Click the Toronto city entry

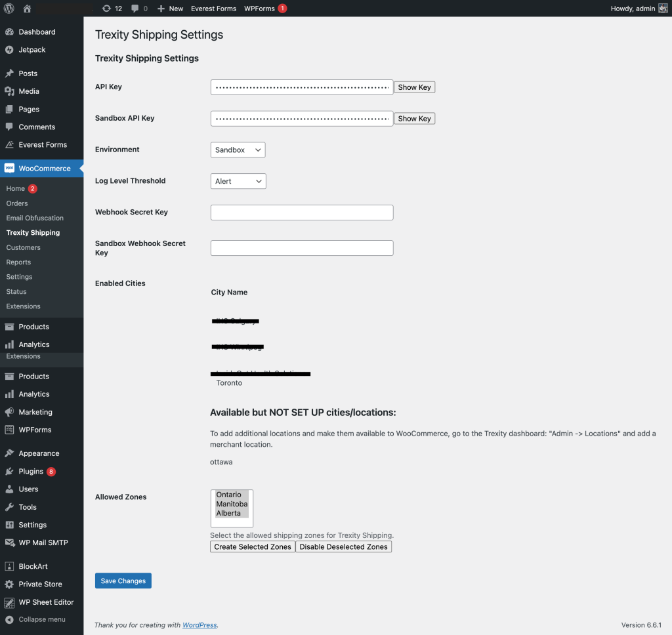tap(229, 383)
